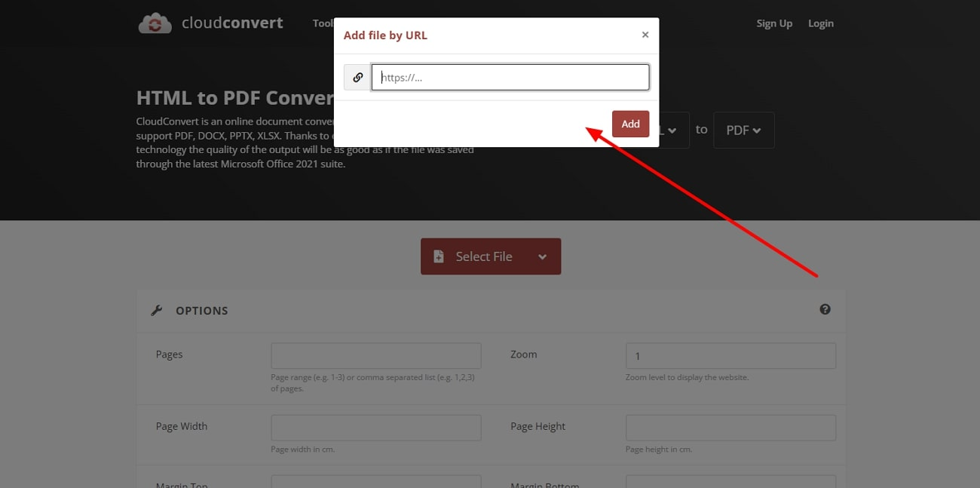Click the CloudConvert cloud logo icon
This screenshot has height=488, width=980.
coord(155,23)
